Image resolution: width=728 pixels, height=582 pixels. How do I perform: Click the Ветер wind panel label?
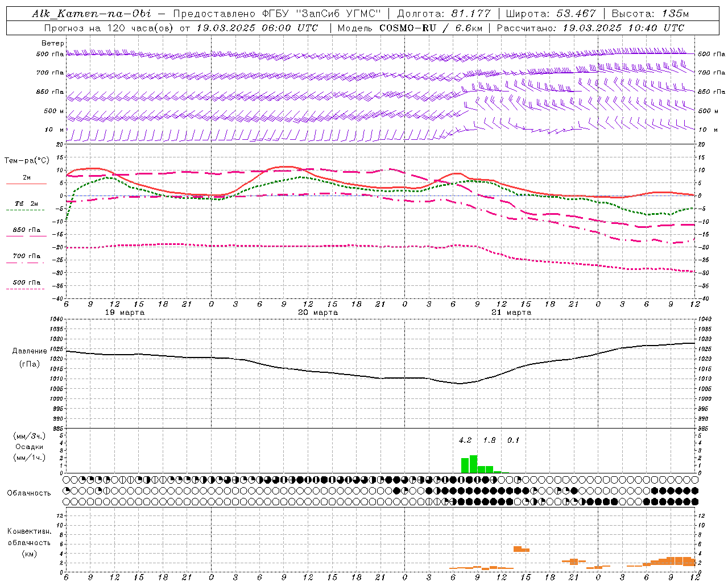pyautogui.click(x=53, y=43)
